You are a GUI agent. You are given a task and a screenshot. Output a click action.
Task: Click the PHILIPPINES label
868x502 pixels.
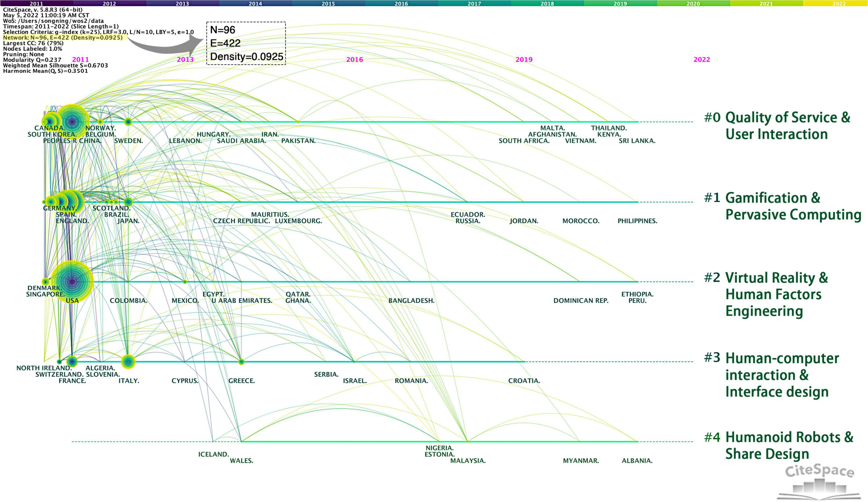click(637, 221)
